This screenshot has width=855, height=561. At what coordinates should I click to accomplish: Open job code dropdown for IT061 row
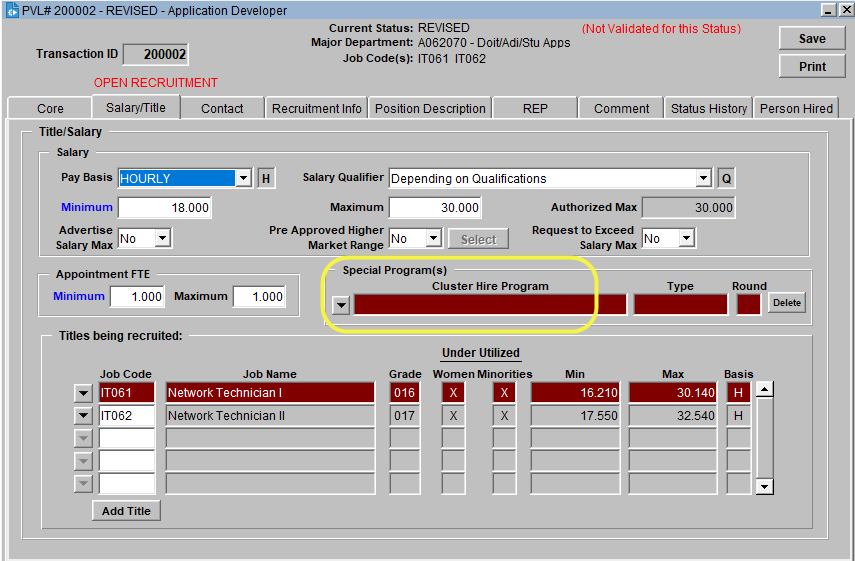click(x=83, y=393)
